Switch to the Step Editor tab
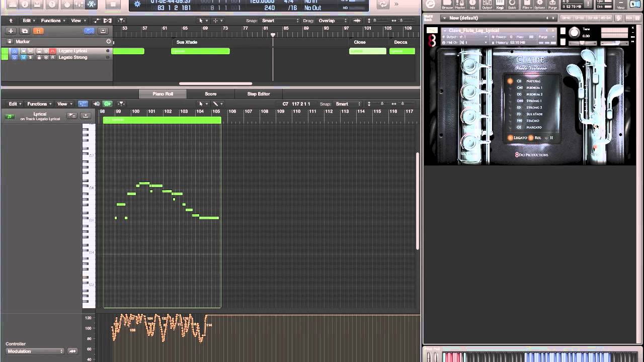This screenshot has height=362, width=644. 259,94
